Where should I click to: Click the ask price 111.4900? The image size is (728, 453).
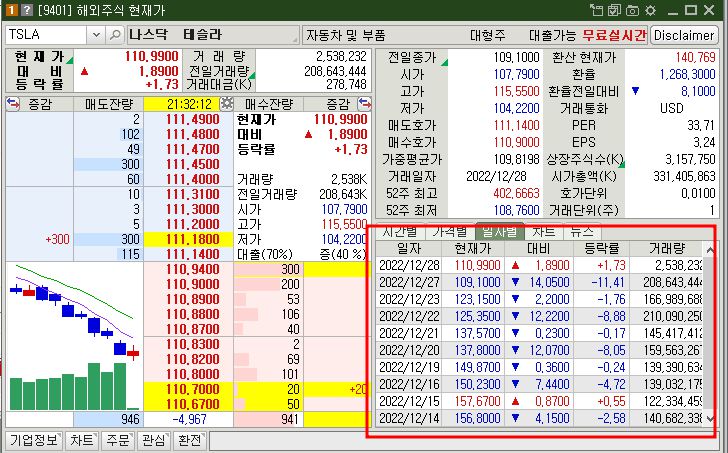click(x=192, y=119)
